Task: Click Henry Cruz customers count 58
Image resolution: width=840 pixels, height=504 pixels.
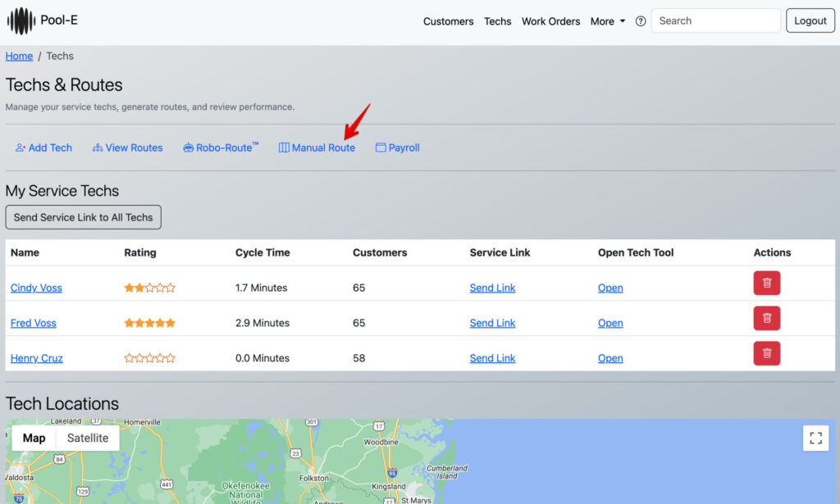Action: pos(359,358)
